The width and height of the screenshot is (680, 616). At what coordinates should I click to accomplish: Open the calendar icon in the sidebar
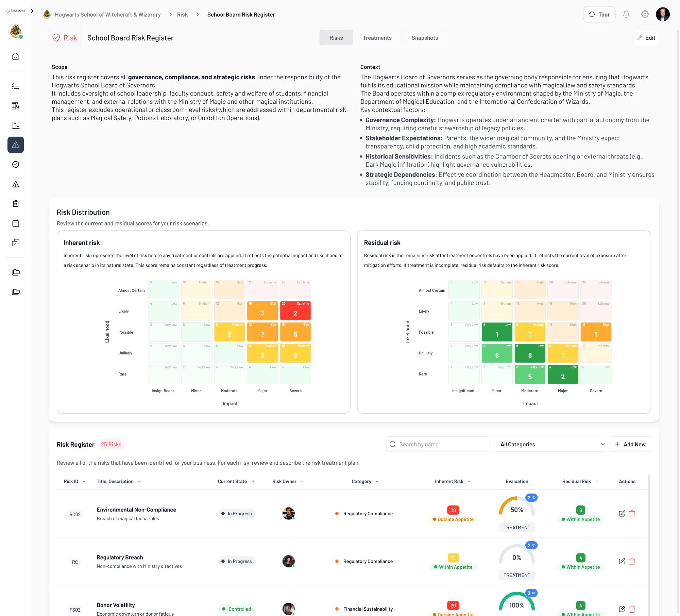coord(16,223)
